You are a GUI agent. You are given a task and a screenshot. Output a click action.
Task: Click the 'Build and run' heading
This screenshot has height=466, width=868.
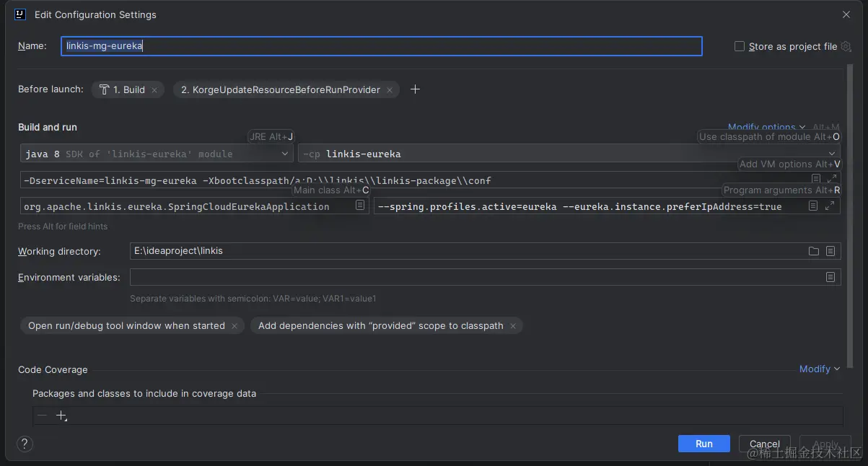(x=48, y=127)
